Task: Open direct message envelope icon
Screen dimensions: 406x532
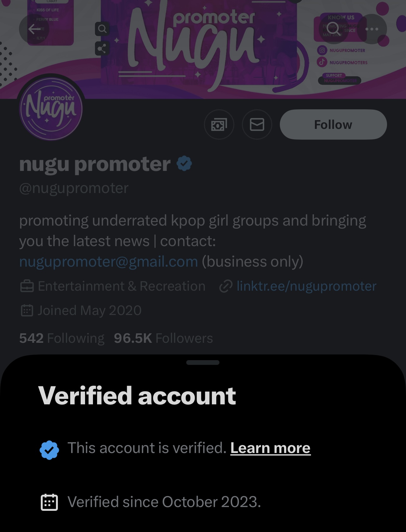Action: click(257, 124)
